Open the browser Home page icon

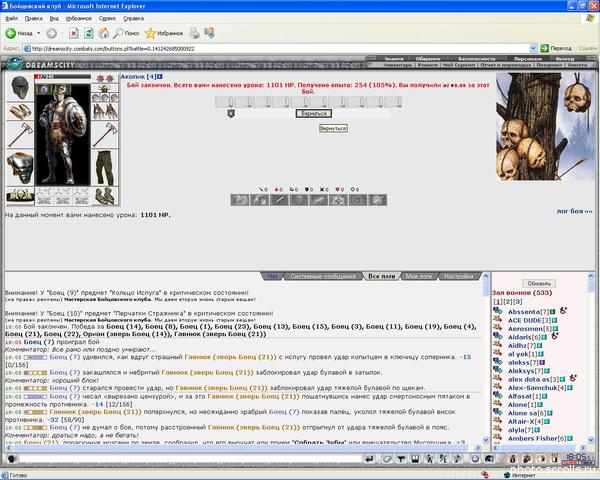[104, 33]
